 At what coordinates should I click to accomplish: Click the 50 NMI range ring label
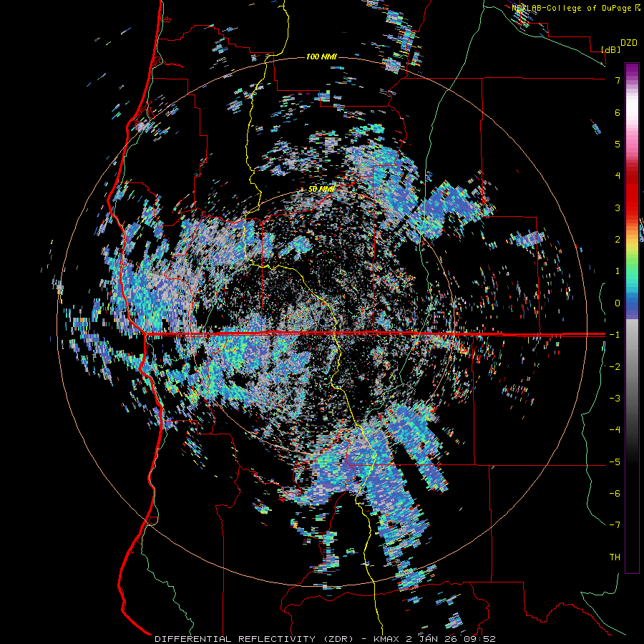click(x=321, y=189)
